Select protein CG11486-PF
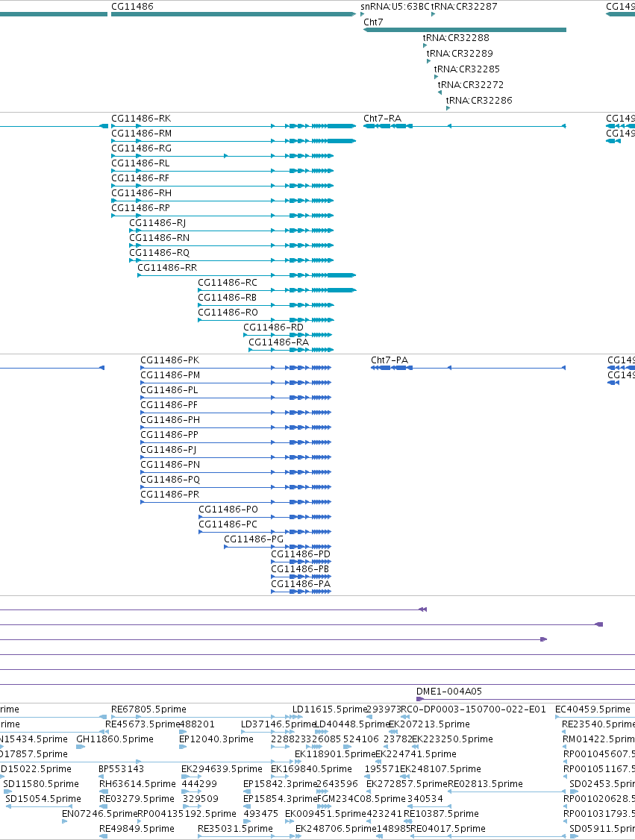The image size is (635, 840). (x=169, y=405)
